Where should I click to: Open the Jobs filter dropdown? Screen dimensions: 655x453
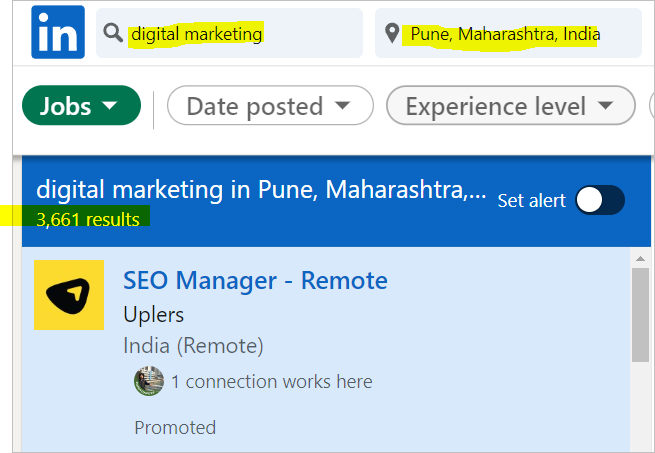point(81,105)
